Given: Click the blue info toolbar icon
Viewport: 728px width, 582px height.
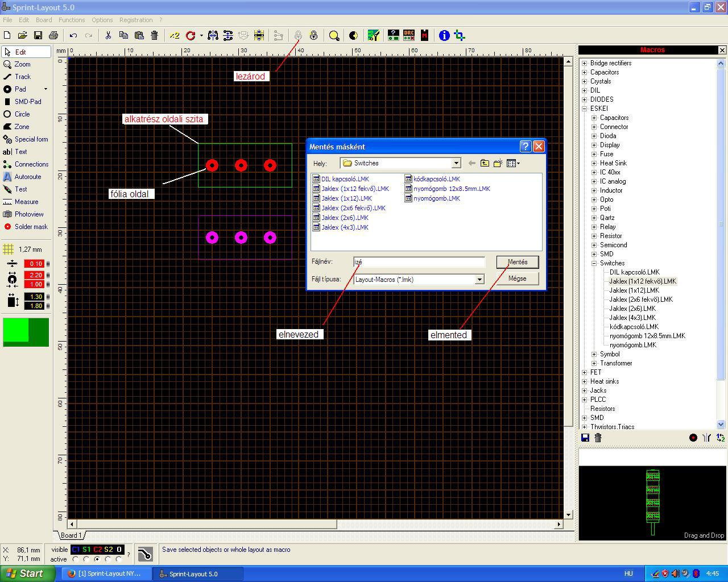Looking at the screenshot, I should (444, 35).
